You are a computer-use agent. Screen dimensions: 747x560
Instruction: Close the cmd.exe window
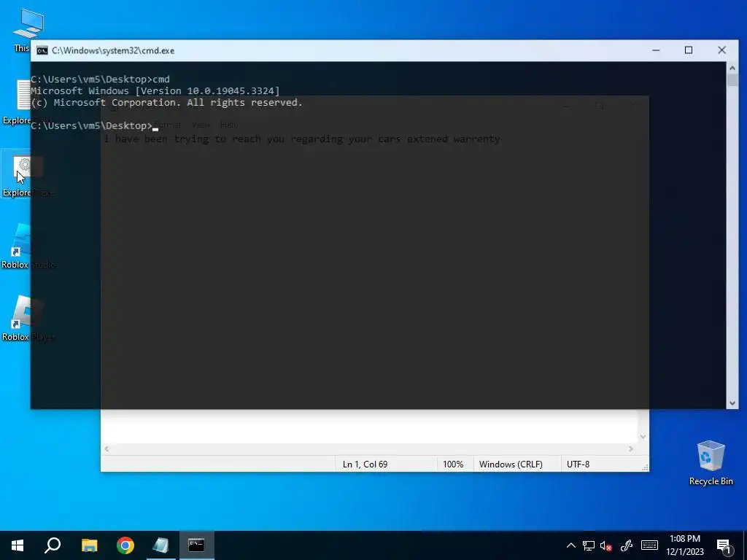(721, 50)
